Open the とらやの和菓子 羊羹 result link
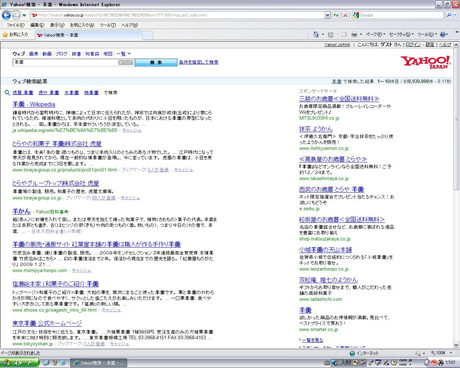 [57, 144]
